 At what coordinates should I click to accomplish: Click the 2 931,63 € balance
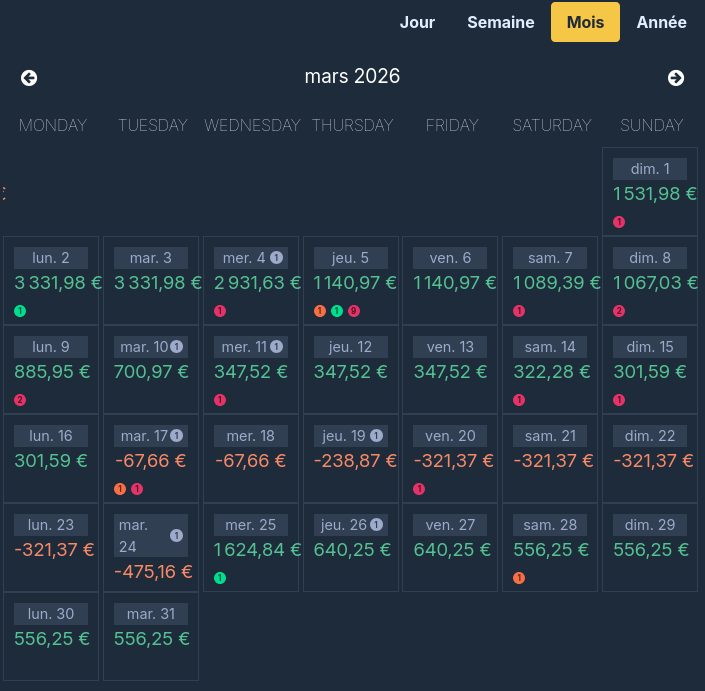[258, 283]
